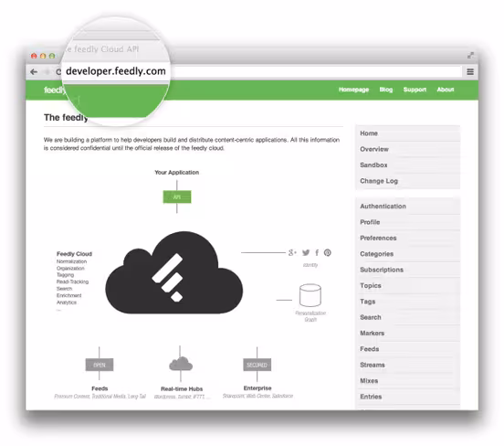This screenshot has width=504, height=446.
Task: Go to Support in the navbar
Action: point(415,90)
